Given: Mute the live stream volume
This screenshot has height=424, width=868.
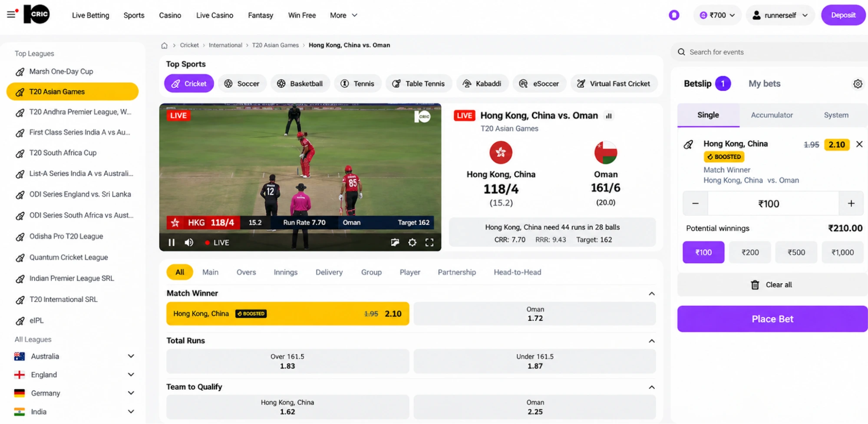Looking at the screenshot, I should (189, 243).
